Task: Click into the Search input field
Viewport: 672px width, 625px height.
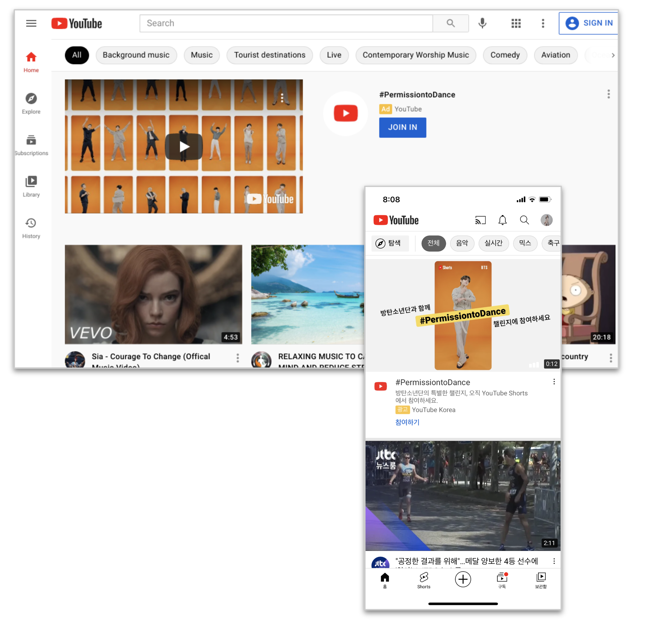Action: tap(286, 23)
